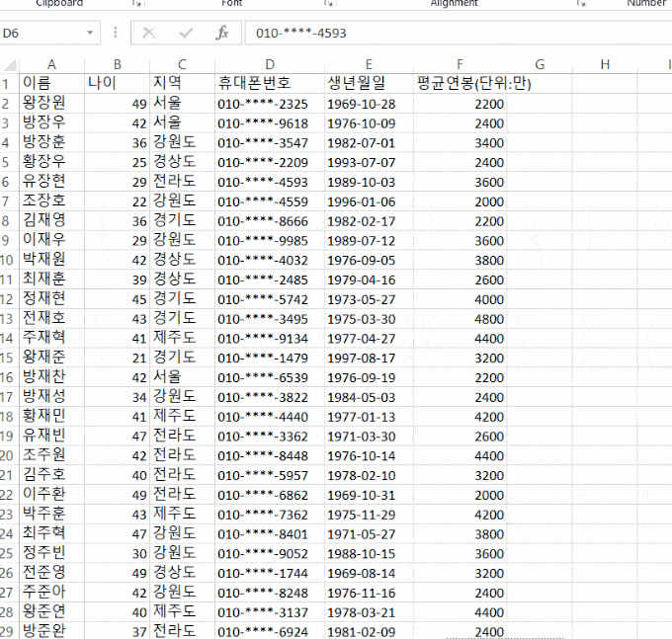Click the formula bar text 010-****-4593
The width and height of the screenshot is (672, 639).
[x=300, y=33]
